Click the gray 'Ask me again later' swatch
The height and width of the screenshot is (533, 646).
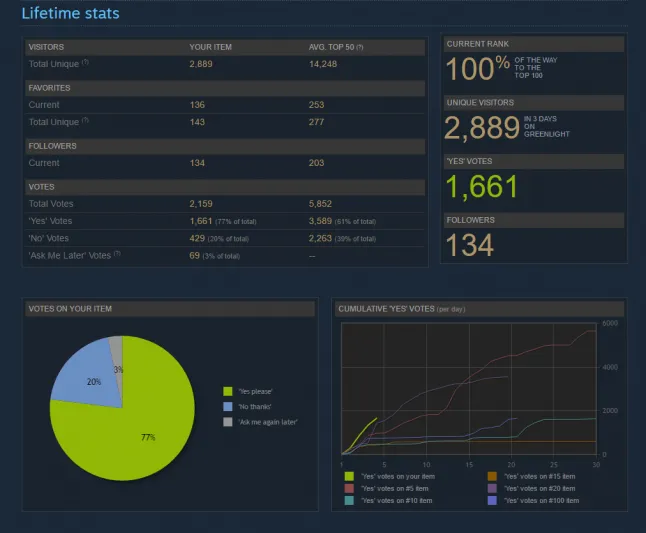pyautogui.click(x=228, y=422)
